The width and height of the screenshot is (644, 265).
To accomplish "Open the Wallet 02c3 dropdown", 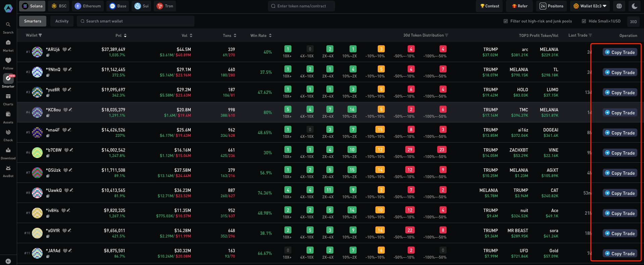I will click(x=590, y=6).
